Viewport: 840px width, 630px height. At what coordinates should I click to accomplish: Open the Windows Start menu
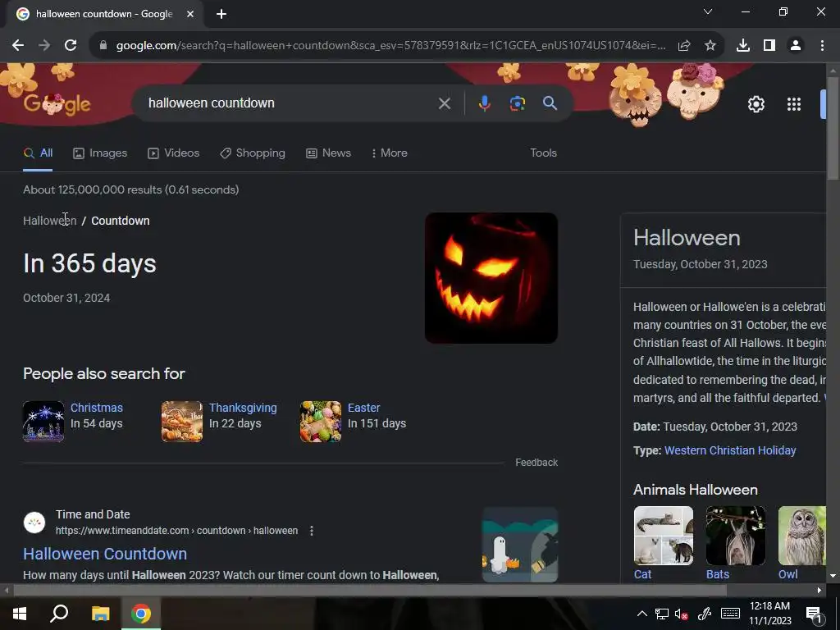click(x=20, y=614)
